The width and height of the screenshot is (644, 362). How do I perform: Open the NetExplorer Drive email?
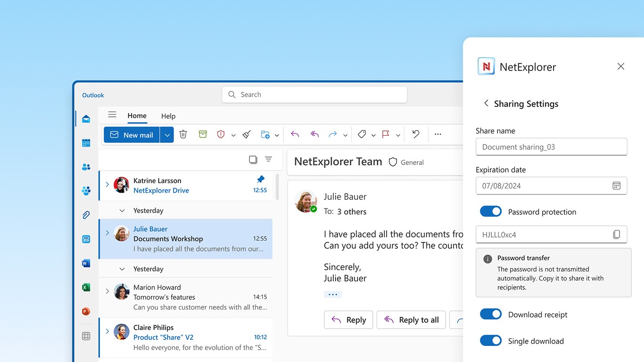186,185
